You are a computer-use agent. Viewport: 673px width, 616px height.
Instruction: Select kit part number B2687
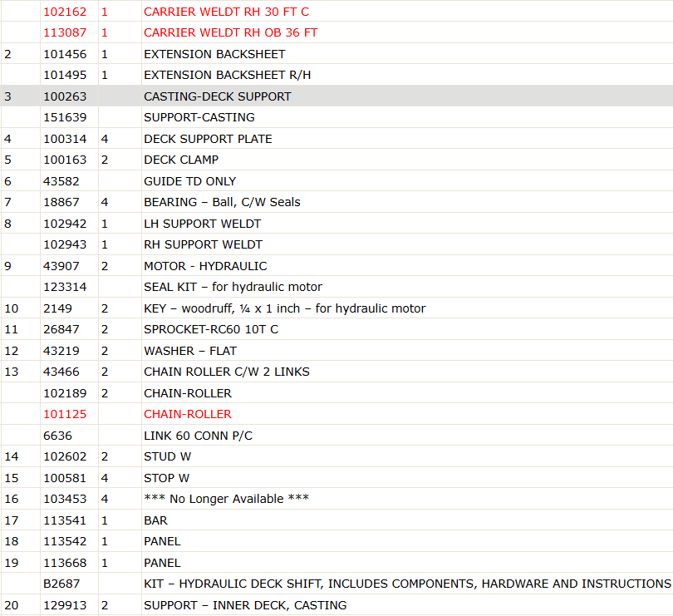[x=61, y=584]
